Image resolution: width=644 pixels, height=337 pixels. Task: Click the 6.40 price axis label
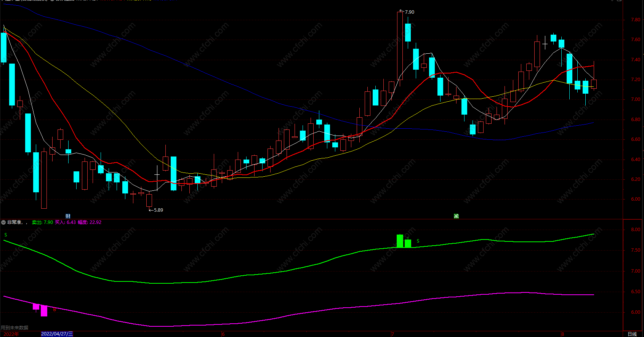click(x=636, y=160)
